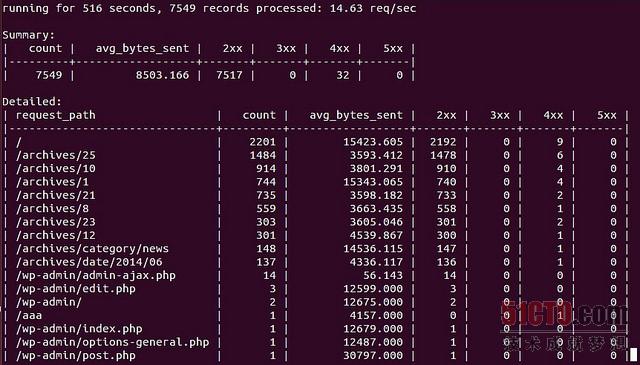The image size is (640, 365).
Task: Click the count header in Summary table
Action: coord(45,49)
